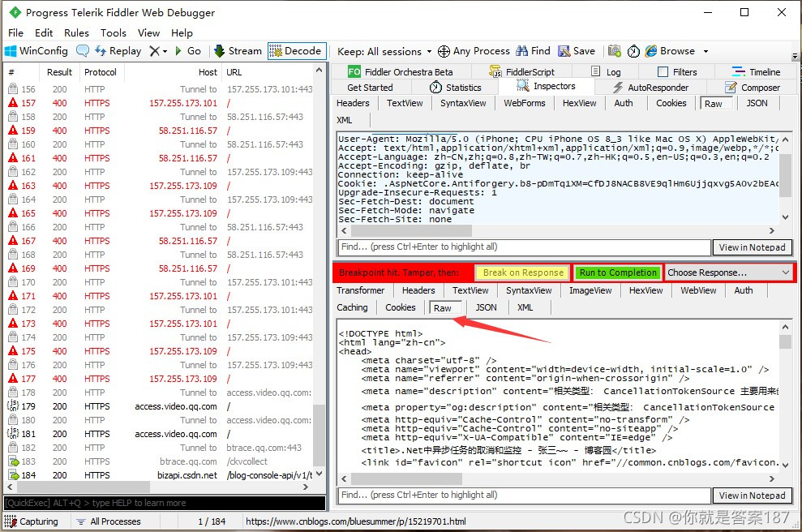Open the Rules menu
Viewport: 802px width, 532px height.
[x=76, y=32]
